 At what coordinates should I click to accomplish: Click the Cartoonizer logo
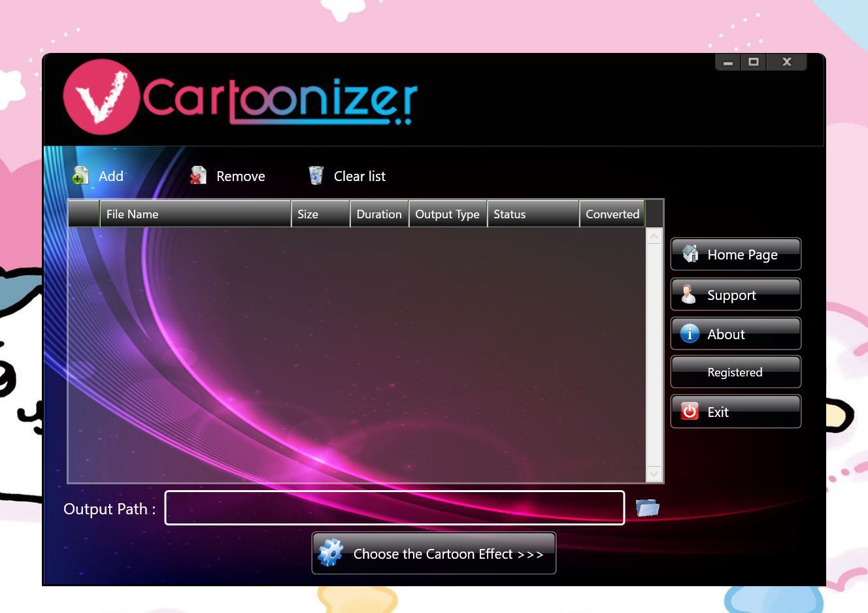click(240, 97)
